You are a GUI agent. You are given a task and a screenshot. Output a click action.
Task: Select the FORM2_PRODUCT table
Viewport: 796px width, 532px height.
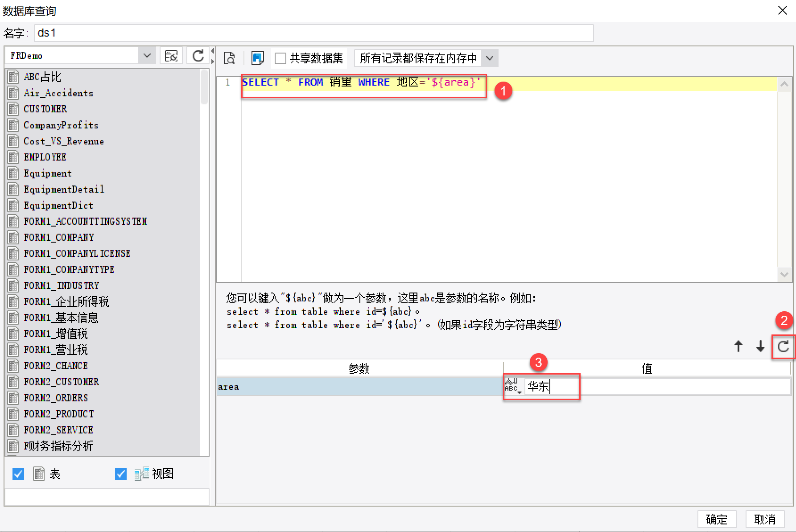click(x=58, y=414)
